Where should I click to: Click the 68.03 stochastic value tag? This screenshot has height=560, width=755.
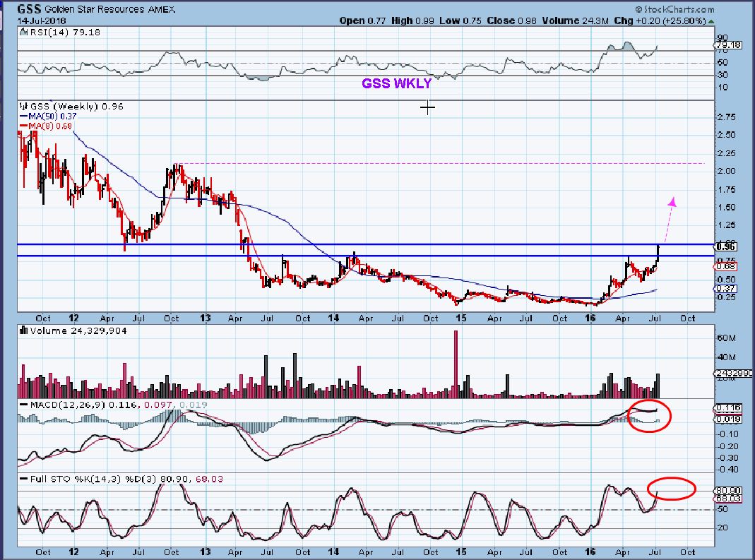click(x=728, y=499)
